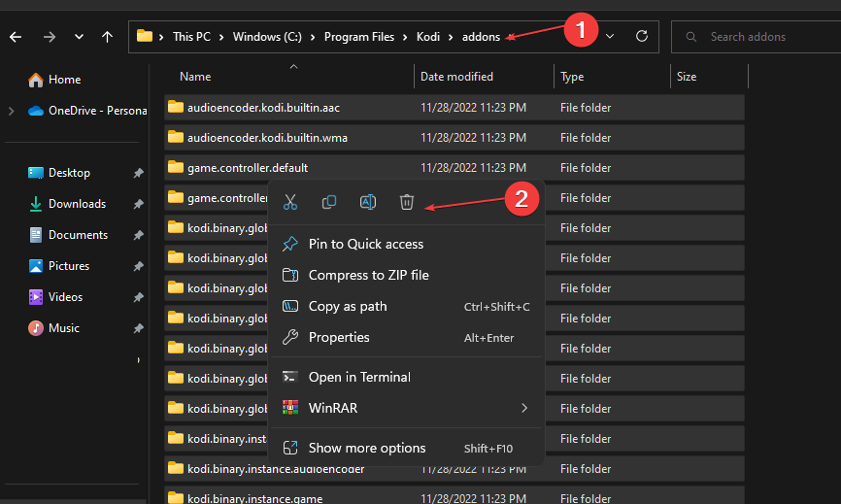Choose Compress to ZIP file
This screenshot has width=841, height=504.
click(x=407, y=275)
